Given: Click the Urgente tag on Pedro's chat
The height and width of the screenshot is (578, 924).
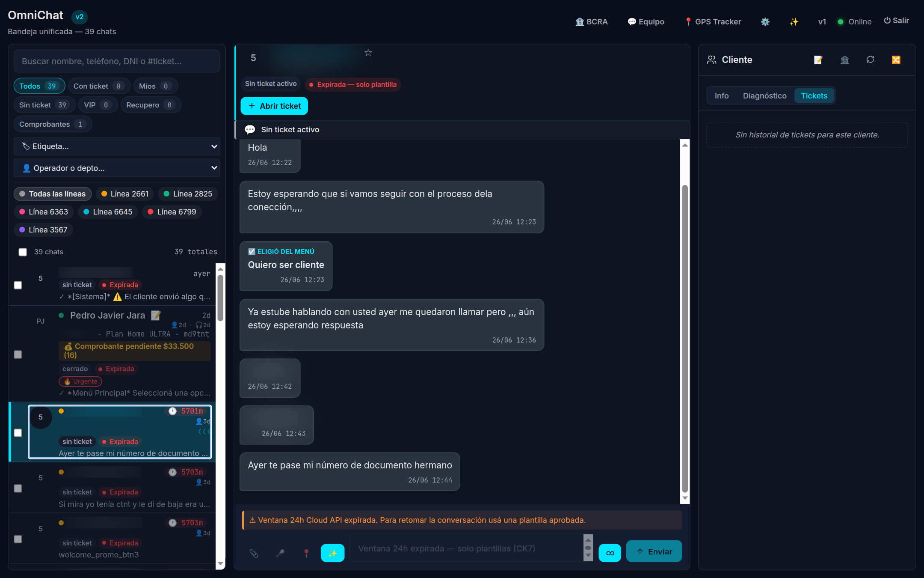Looking at the screenshot, I should tap(80, 381).
